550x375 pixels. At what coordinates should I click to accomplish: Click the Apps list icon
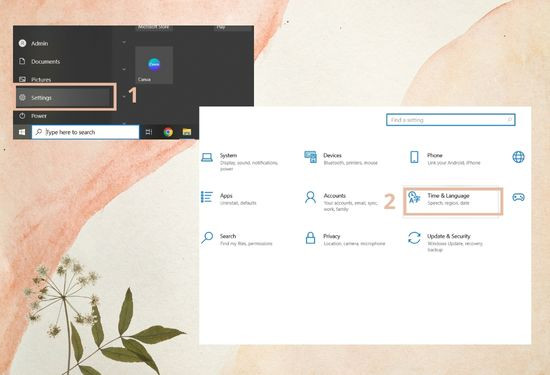click(x=207, y=197)
